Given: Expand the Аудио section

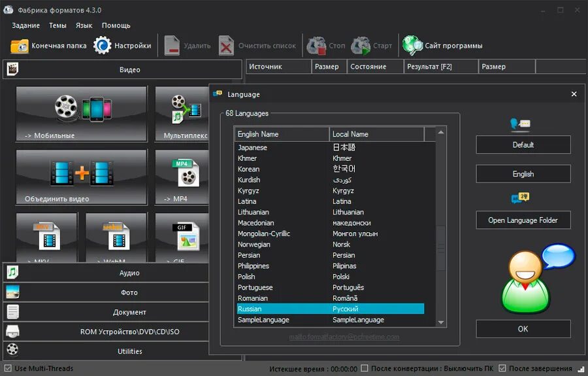Looking at the screenshot, I should [106, 273].
